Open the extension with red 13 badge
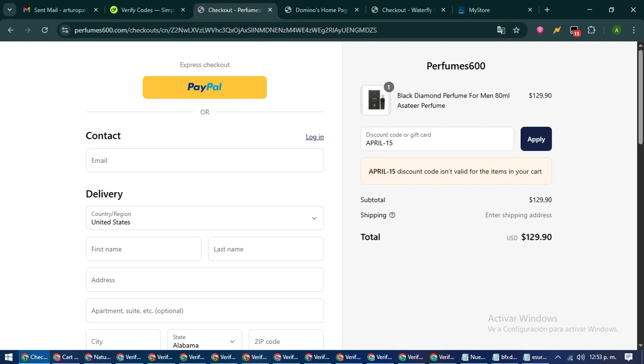Viewport: 644px width, 364px height. tap(574, 31)
